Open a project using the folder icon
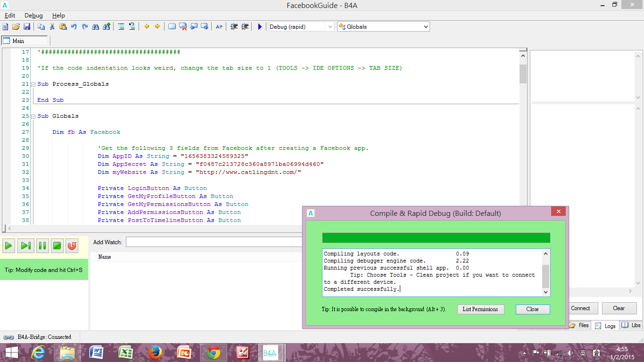644x362 pixels. [x=16, y=27]
